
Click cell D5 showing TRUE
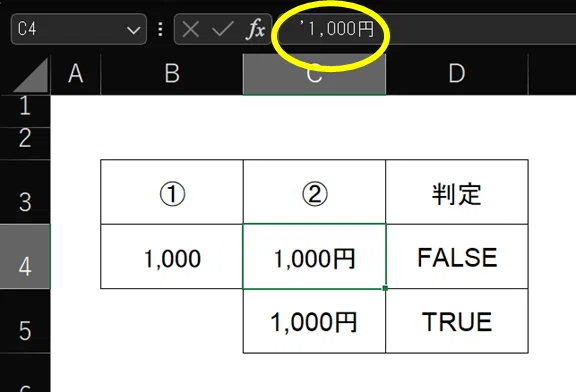[457, 321]
